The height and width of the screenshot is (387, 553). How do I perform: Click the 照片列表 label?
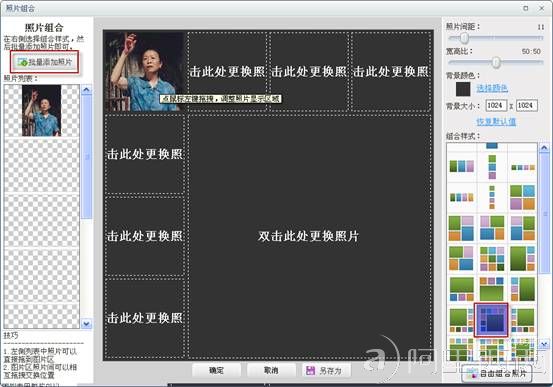[x=20, y=78]
